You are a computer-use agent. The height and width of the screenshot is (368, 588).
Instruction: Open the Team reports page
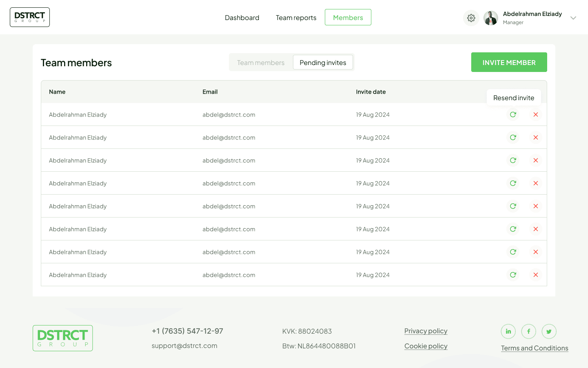[x=296, y=18]
